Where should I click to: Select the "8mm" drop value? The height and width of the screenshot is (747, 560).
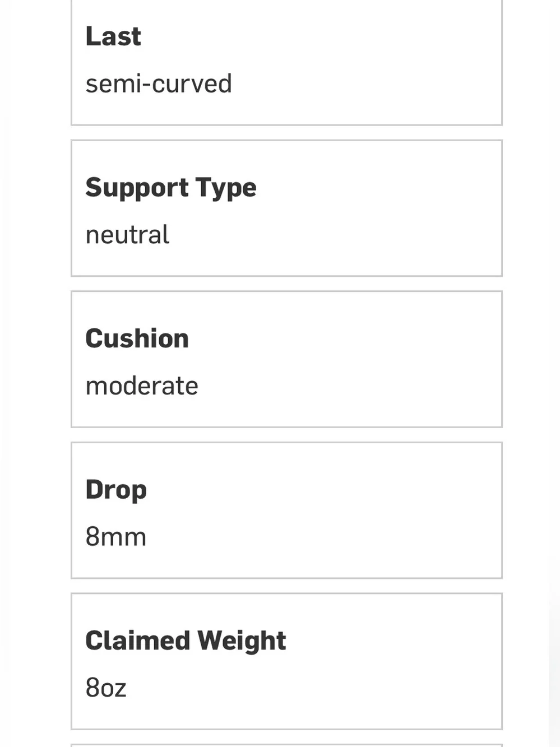pyautogui.click(x=116, y=537)
